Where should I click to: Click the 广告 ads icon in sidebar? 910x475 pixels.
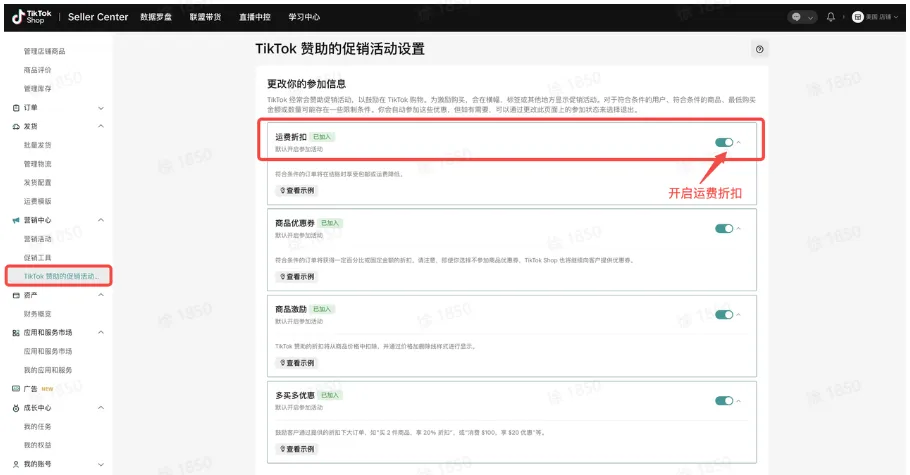(x=16, y=388)
